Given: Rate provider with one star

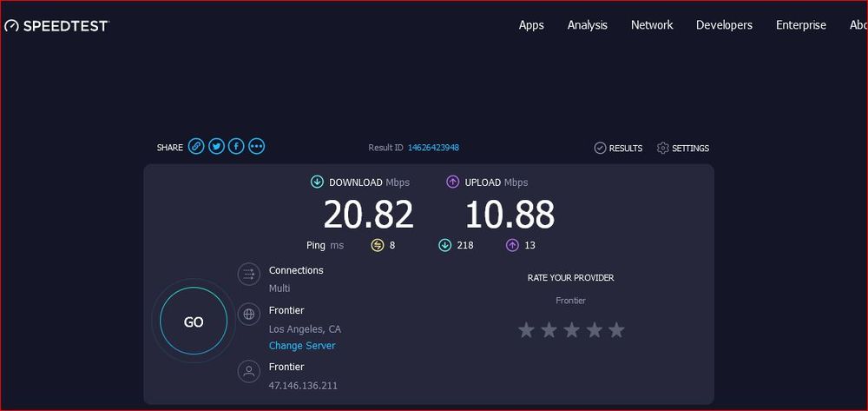Looking at the screenshot, I should [x=526, y=330].
